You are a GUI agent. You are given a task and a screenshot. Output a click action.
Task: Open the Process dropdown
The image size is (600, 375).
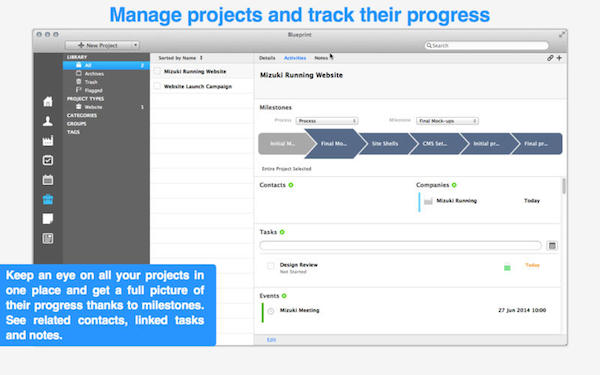pos(327,121)
